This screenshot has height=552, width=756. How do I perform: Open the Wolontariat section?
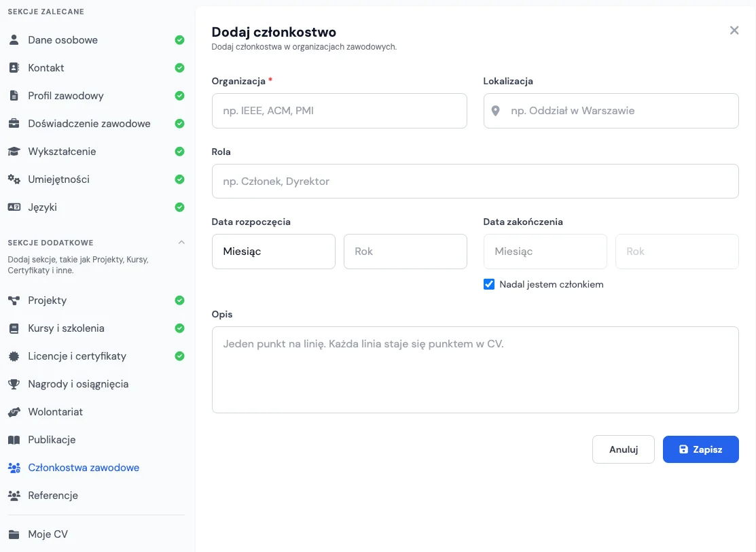click(x=96, y=412)
